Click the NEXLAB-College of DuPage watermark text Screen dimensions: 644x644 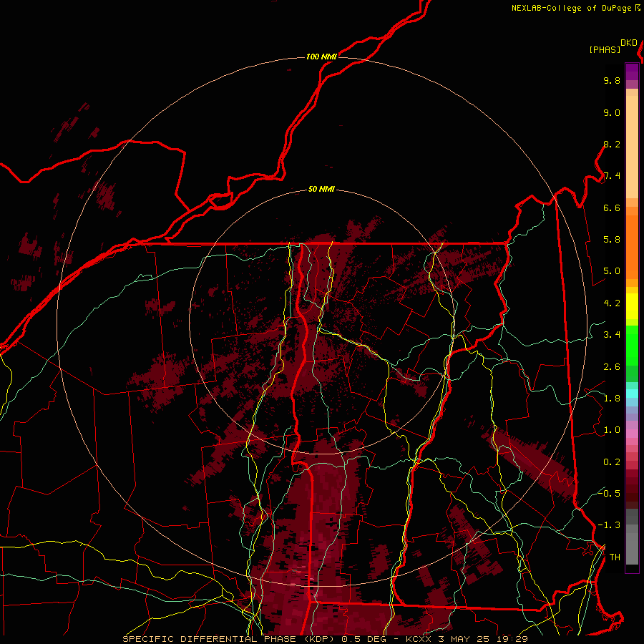(x=575, y=8)
